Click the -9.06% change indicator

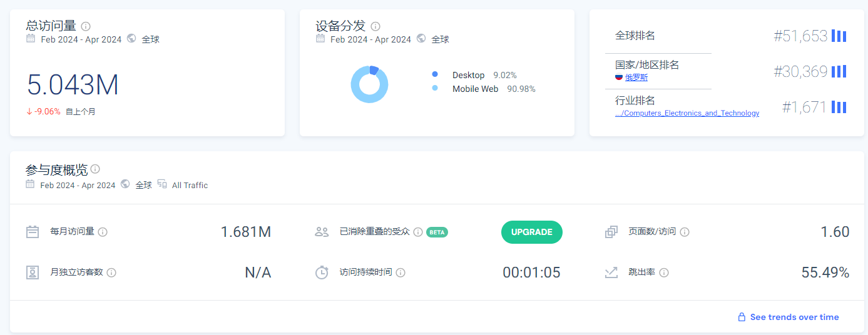(x=43, y=112)
